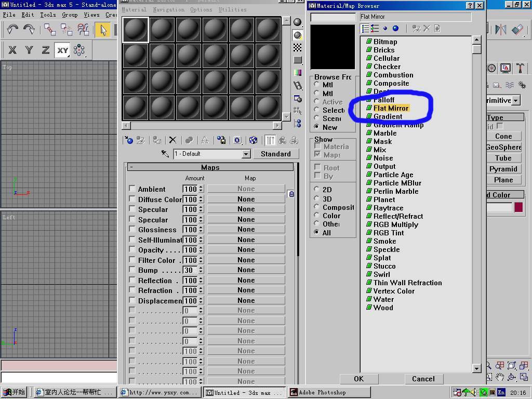Select the All maps radio button

[316, 232]
